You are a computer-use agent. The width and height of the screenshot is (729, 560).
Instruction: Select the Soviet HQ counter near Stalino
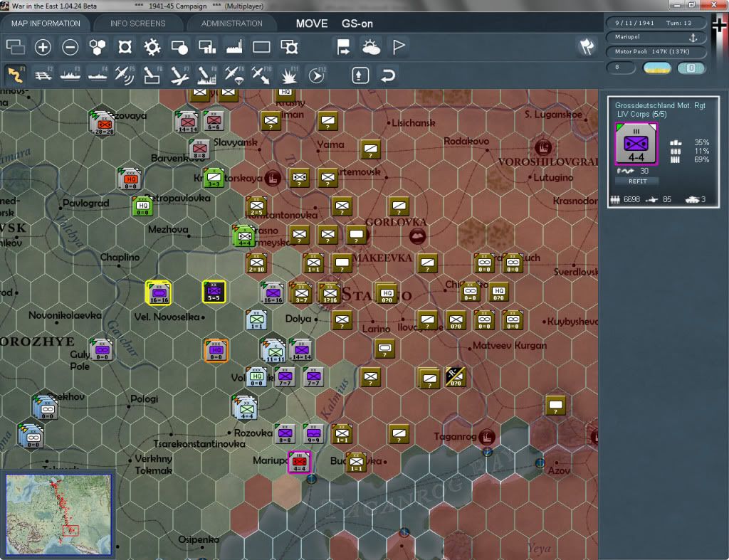pyautogui.click(x=387, y=293)
